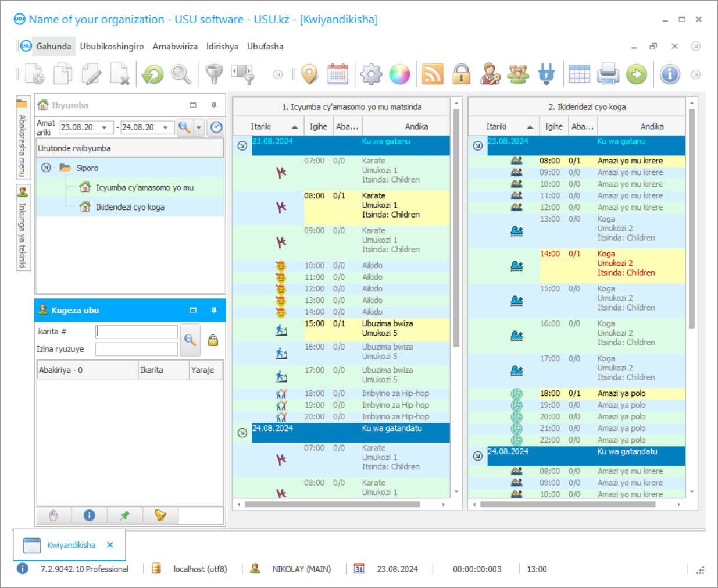Click the printer toolbar icon

pyautogui.click(x=608, y=74)
